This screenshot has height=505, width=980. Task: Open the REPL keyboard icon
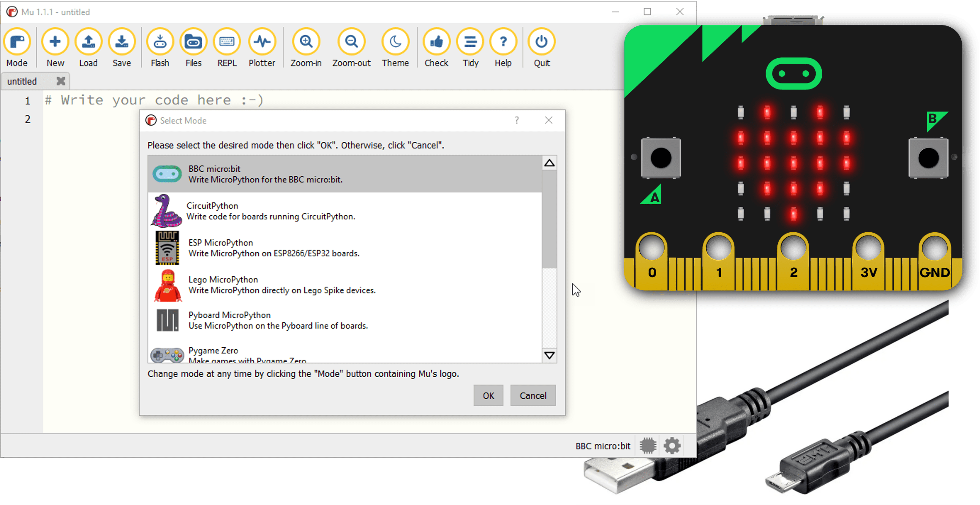pyautogui.click(x=227, y=42)
